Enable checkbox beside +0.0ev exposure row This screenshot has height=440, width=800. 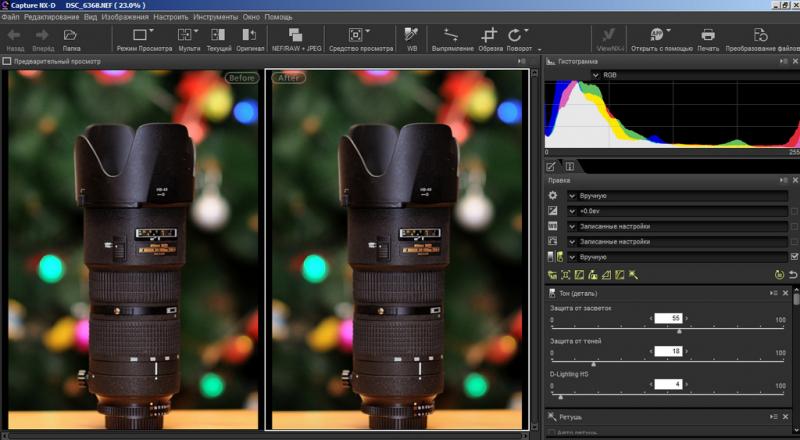click(x=794, y=211)
